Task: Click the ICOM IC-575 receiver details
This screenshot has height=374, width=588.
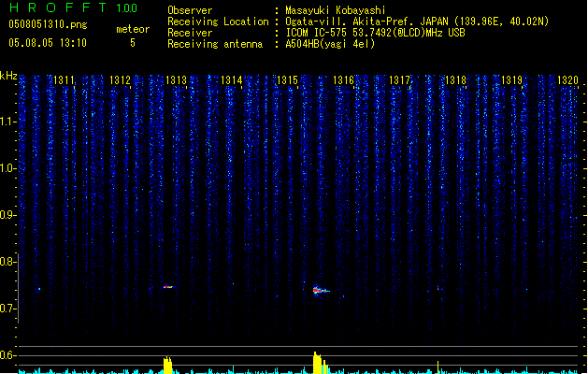Action: click(x=375, y=33)
